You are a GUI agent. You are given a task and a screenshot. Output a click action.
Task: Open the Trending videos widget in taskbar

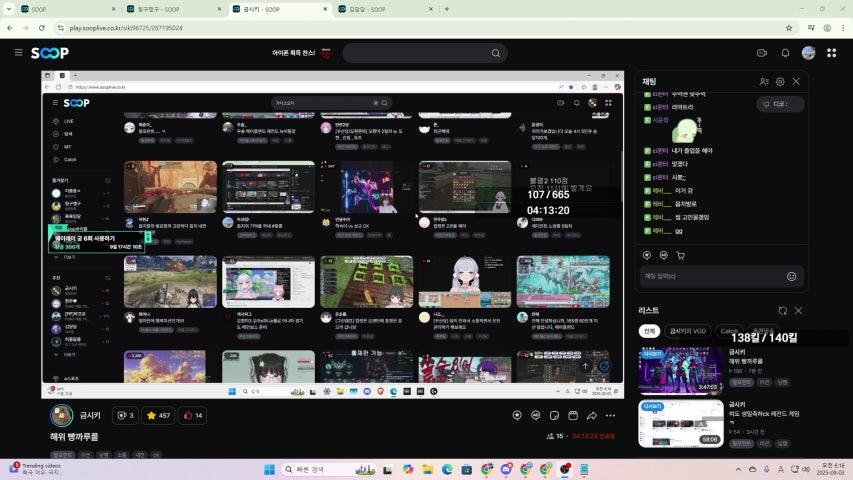(35, 469)
